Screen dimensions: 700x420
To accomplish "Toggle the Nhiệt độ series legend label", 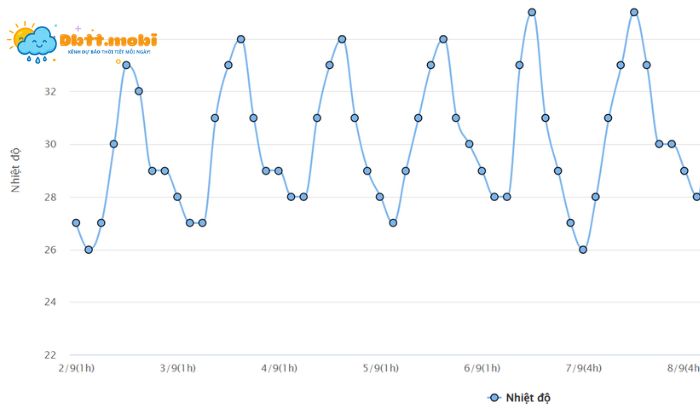I will [x=528, y=398].
